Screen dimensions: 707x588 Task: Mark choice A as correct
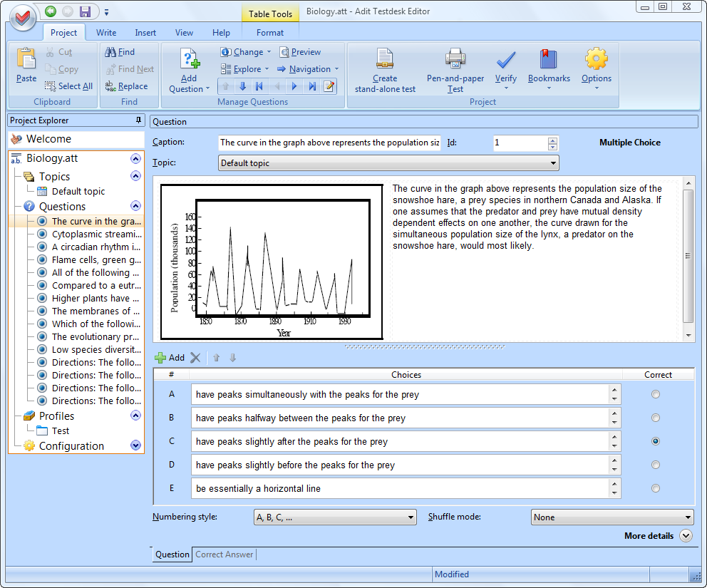[x=656, y=394]
